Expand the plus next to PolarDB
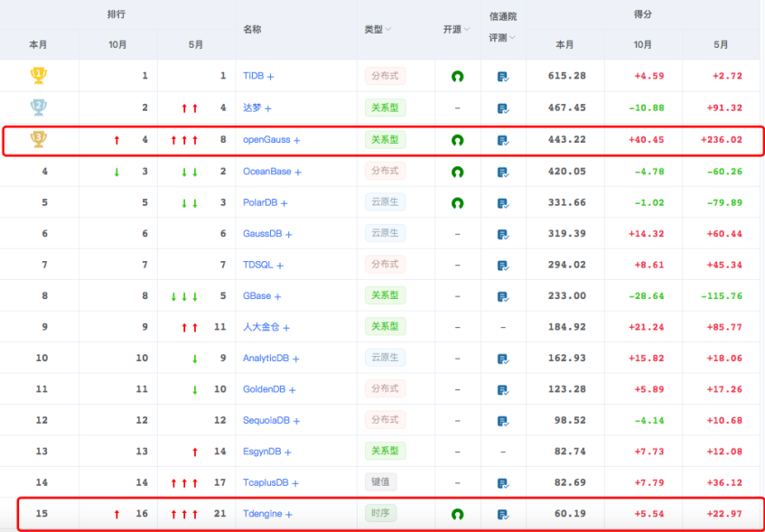Viewport: 765px width, 532px height. point(284,203)
